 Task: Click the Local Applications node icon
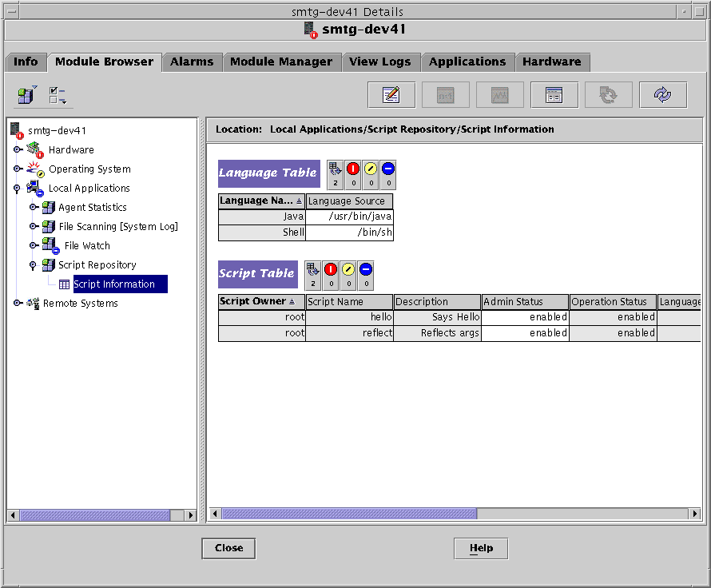[35, 188]
